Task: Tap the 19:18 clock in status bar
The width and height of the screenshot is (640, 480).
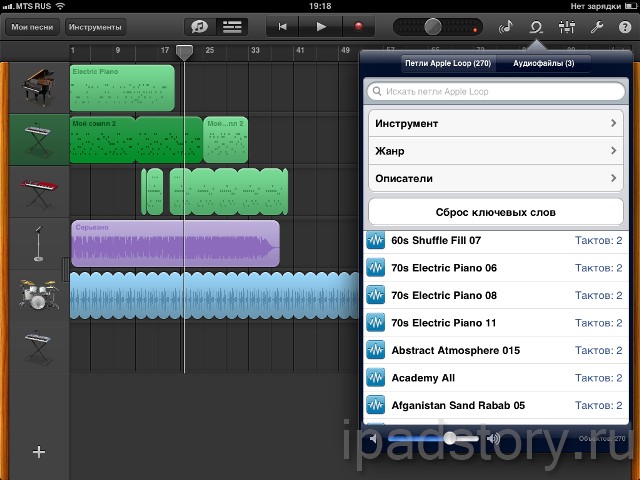Action: coord(320,6)
